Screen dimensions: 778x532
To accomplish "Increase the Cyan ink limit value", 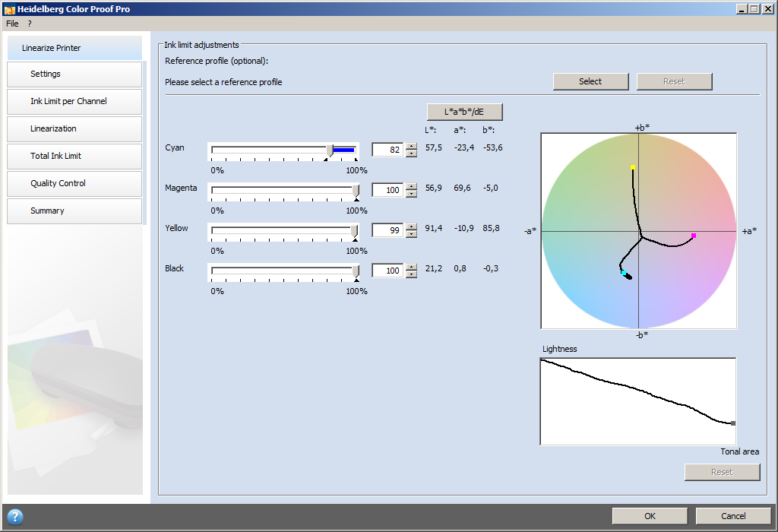I will [411, 146].
